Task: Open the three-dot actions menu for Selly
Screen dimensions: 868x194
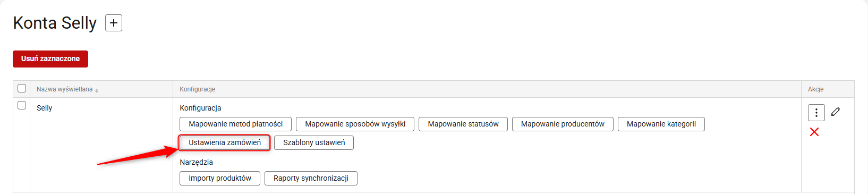Action: coord(816,113)
